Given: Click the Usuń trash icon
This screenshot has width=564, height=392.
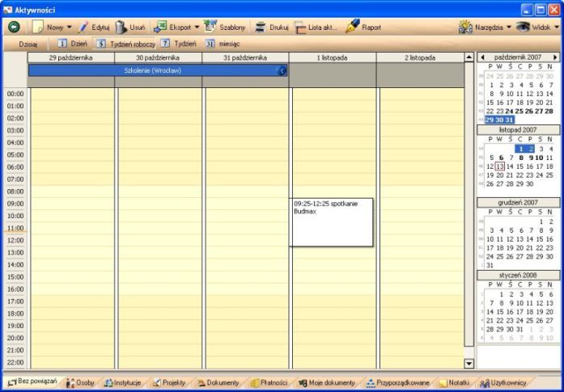Looking at the screenshot, I should pyautogui.click(x=121, y=27).
